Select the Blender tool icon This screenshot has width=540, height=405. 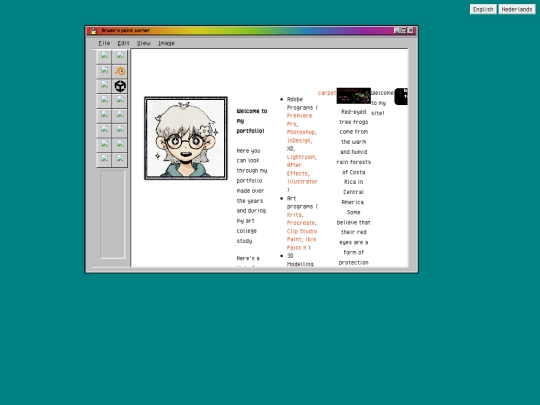[x=120, y=71]
